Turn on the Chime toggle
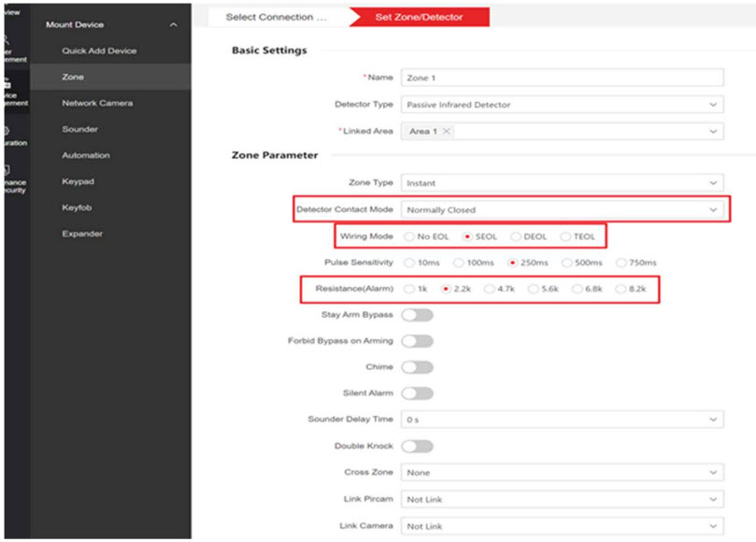Screen dimensions: 756x542 point(417,367)
